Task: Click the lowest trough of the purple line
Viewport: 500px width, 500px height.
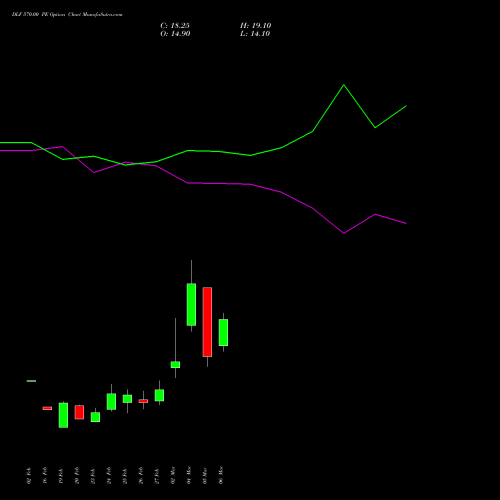Action: pyautogui.click(x=344, y=233)
